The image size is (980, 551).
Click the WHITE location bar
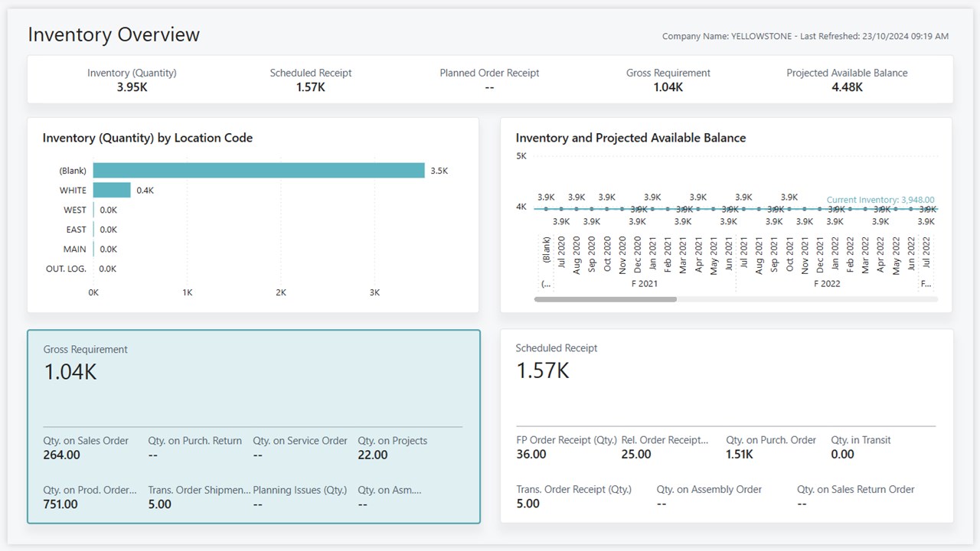(112, 190)
